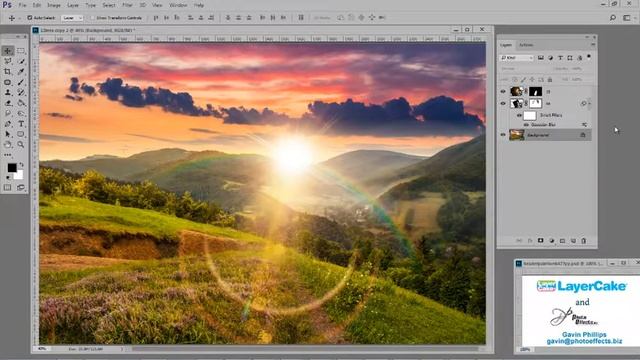Hide the Background layer

(x=503, y=135)
